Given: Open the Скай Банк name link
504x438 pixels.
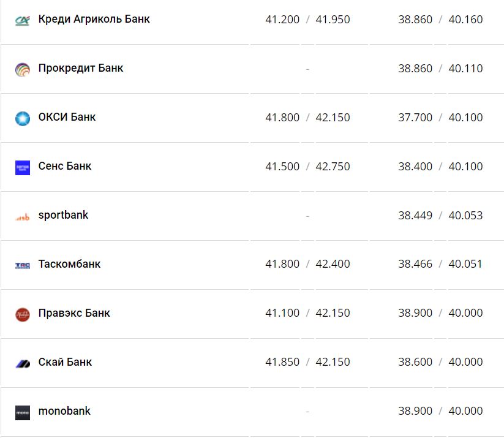Looking at the screenshot, I should [x=65, y=362].
